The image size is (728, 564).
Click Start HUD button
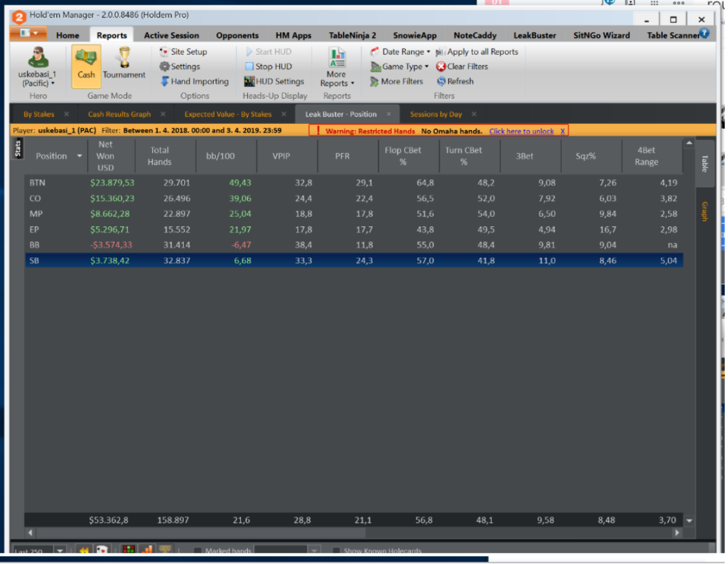268,52
